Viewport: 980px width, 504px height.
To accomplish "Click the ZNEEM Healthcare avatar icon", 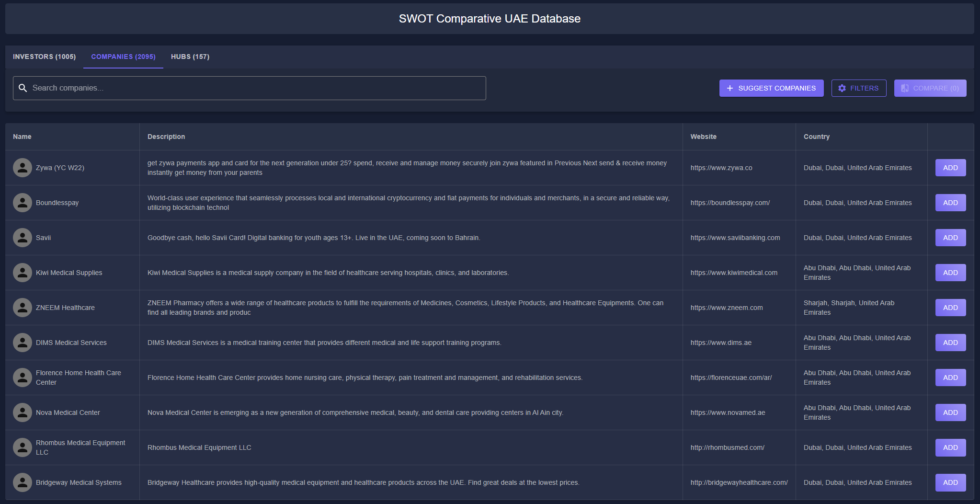I will 23,308.
